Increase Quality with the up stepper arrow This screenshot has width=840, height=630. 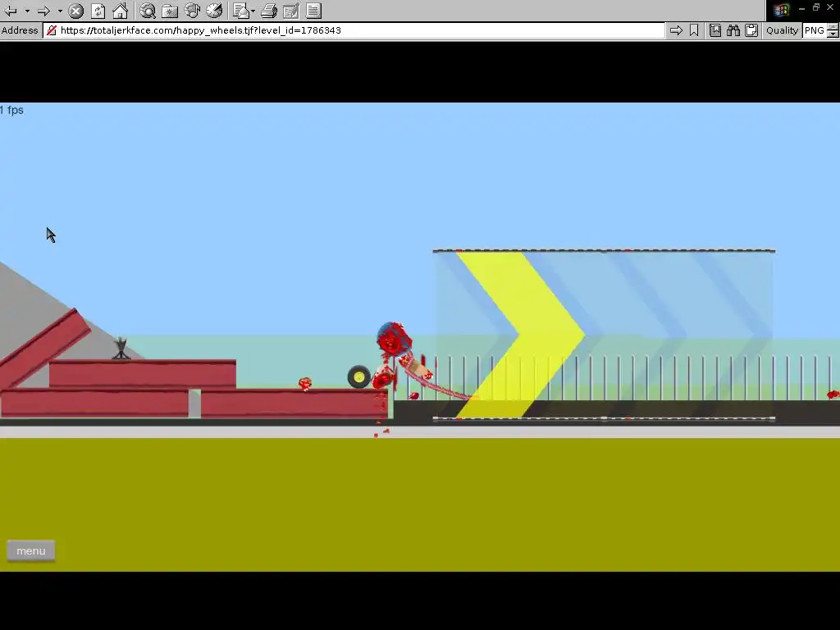[833, 27]
